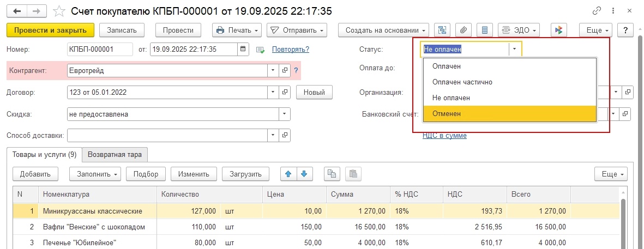Open the table toolbar Еще menu

(x=611, y=174)
